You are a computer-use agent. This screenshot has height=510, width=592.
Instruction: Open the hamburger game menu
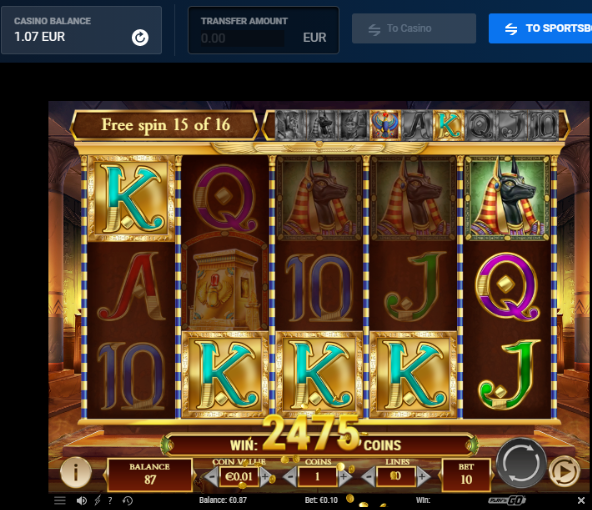coord(60,501)
